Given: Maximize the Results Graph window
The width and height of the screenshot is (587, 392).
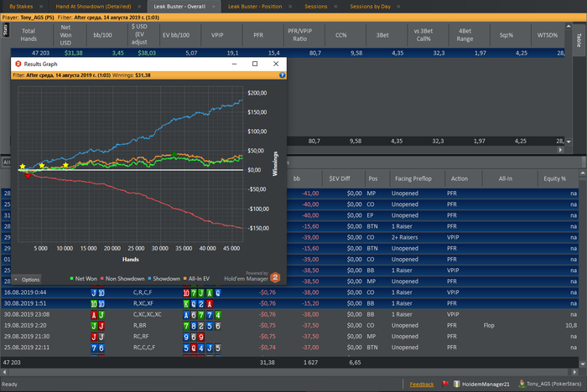Looking at the screenshot, I should pyautogui.click(x=255, y=64).
